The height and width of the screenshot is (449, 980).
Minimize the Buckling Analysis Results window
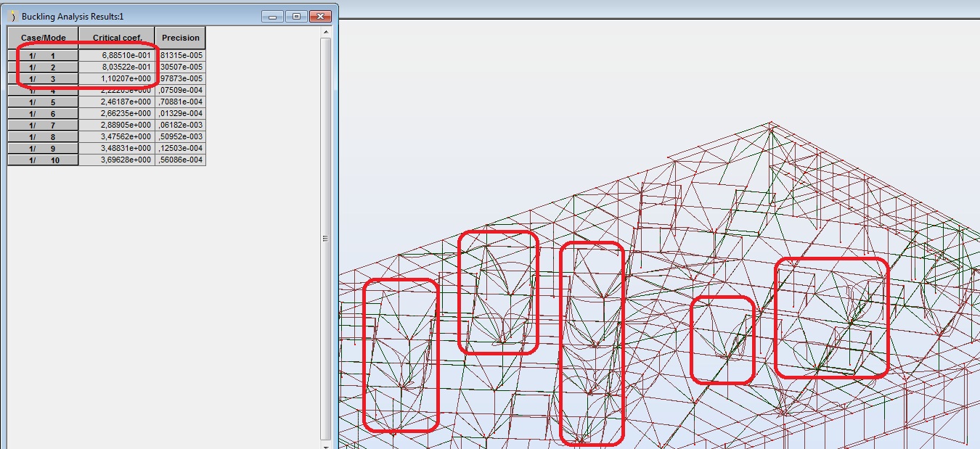273,16
